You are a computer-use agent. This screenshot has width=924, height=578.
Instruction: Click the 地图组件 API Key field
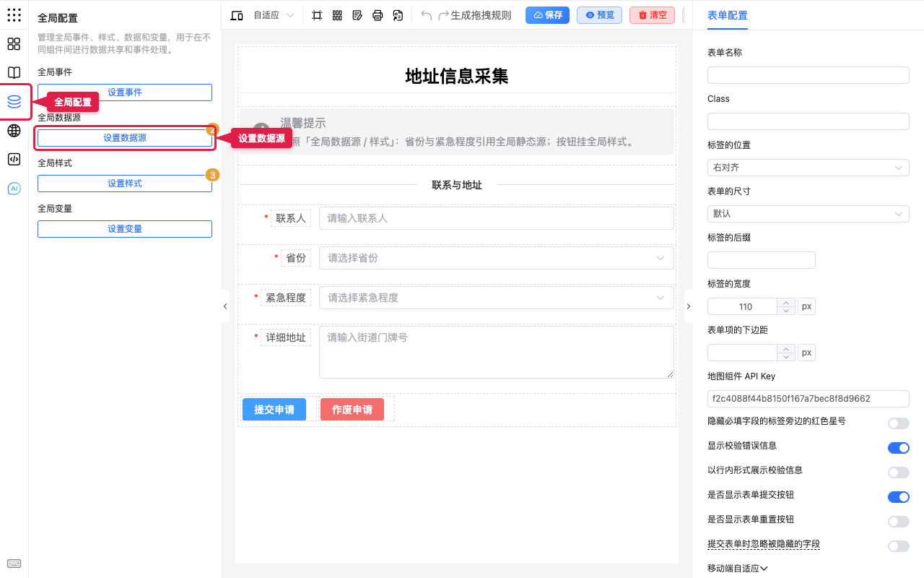pyautogui.click(x=808, y=399)
